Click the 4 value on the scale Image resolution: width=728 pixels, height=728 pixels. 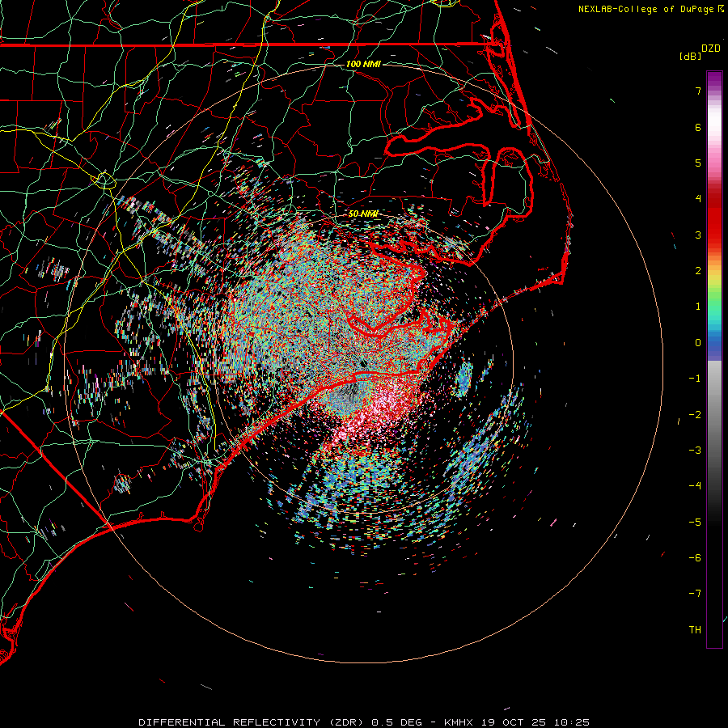698,199
